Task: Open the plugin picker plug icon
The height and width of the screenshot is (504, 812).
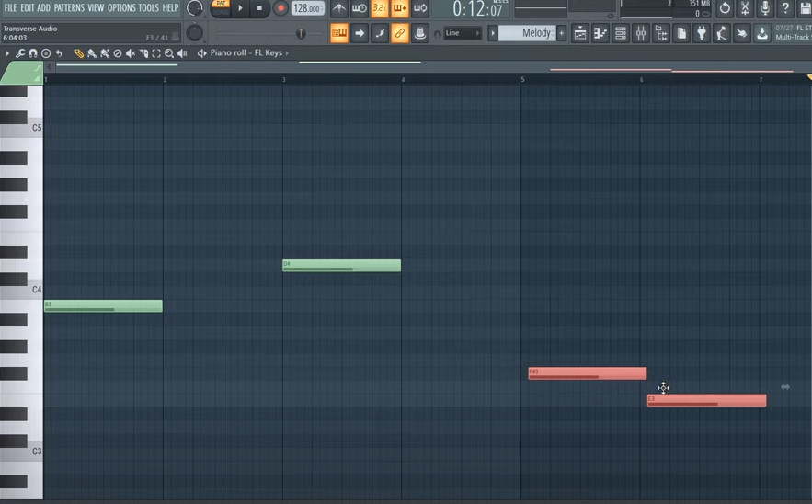Action: (702, 34)
